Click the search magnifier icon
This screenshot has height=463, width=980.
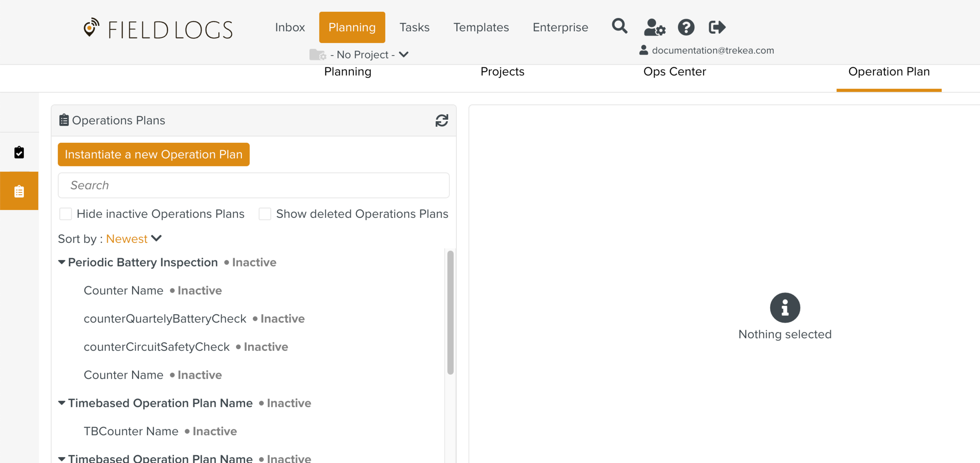pos(619,27)
